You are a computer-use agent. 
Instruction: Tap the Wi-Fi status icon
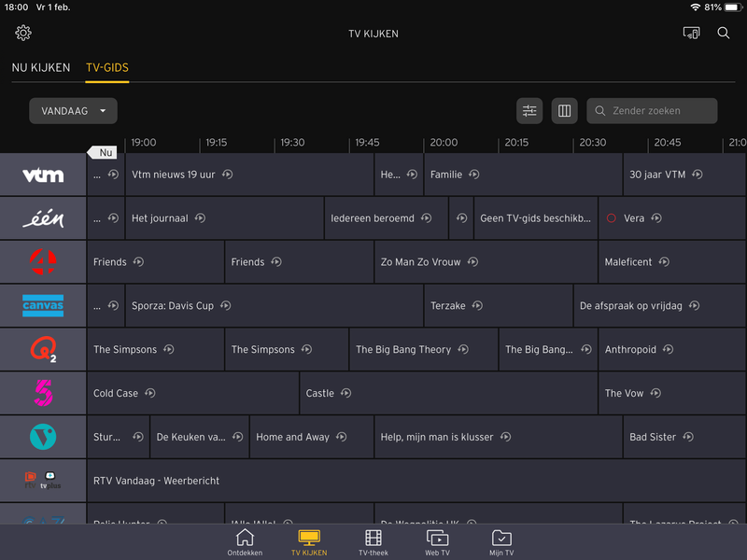[x=696, y=7]
